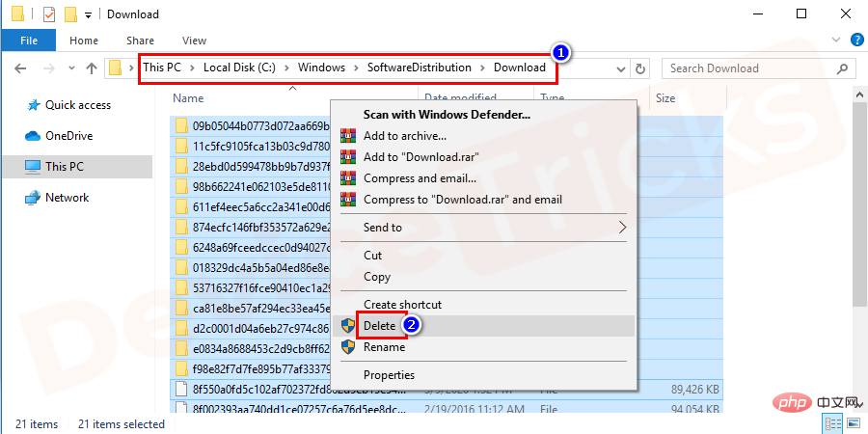This screenshot has height=434, width=868.
Task: Click Windows breadcrumb segment
Action: [321, 68]
